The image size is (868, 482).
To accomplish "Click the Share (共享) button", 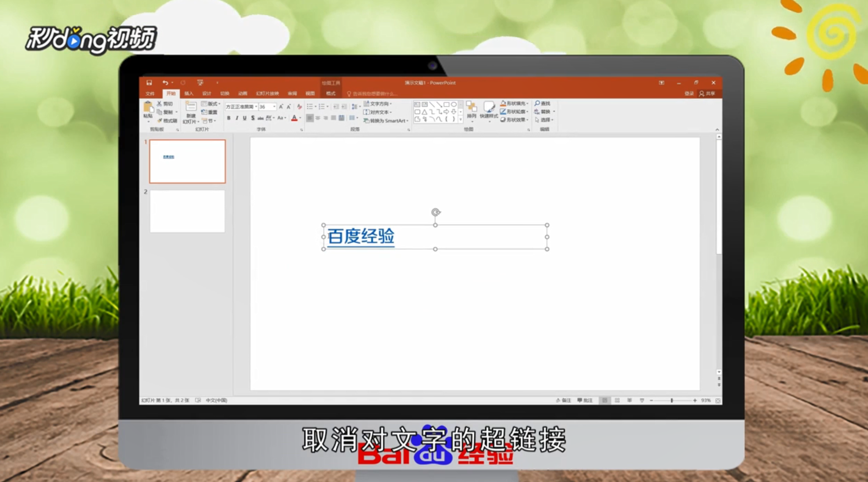I will 707,94.
